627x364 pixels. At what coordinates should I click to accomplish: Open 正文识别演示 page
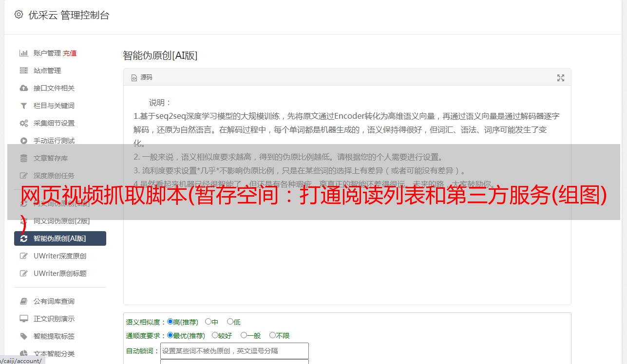click(x=54, y=319)
